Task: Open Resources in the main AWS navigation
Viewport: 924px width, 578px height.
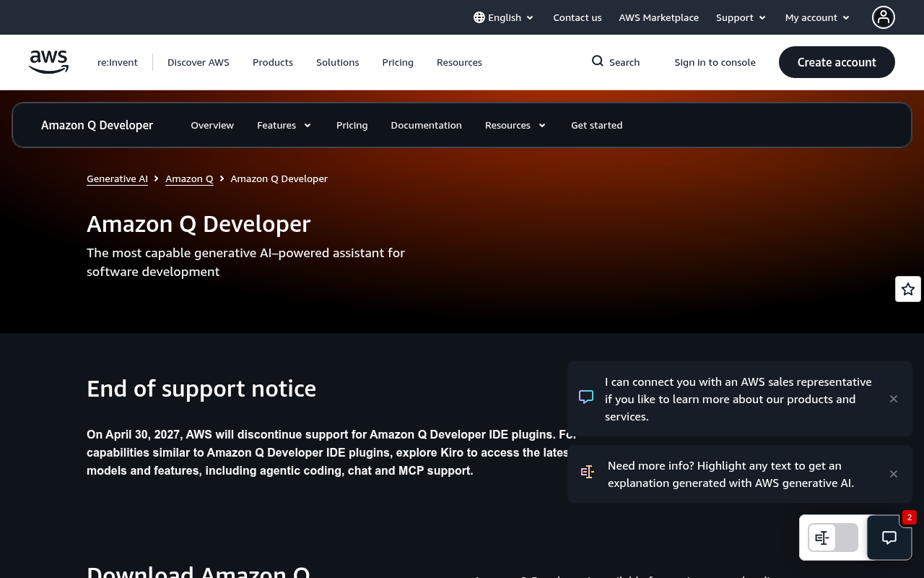Action: pyautogui.click(x=459, y=62)
